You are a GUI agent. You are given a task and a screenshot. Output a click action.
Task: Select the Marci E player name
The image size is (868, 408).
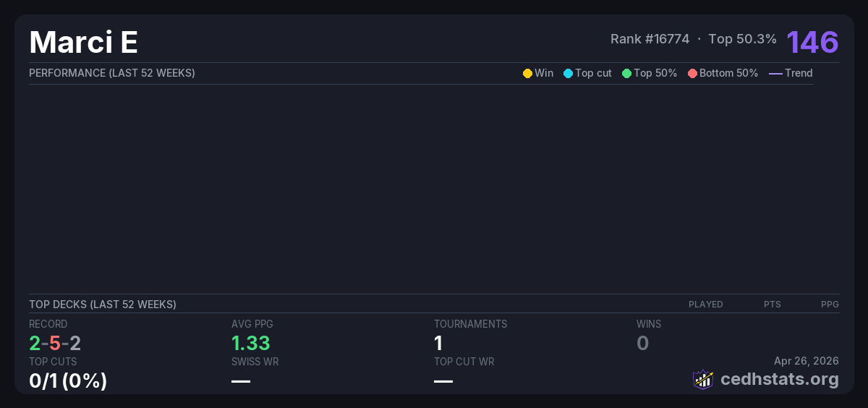(x=83, y=43)
